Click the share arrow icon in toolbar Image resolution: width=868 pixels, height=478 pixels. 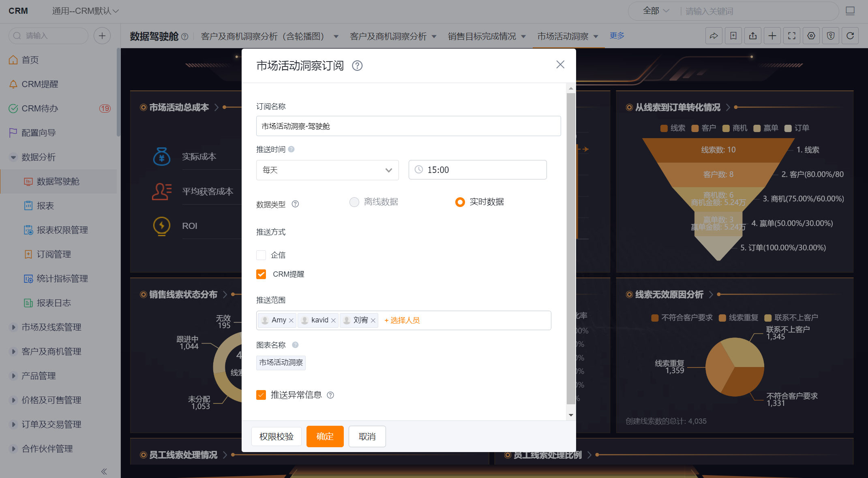714,36
